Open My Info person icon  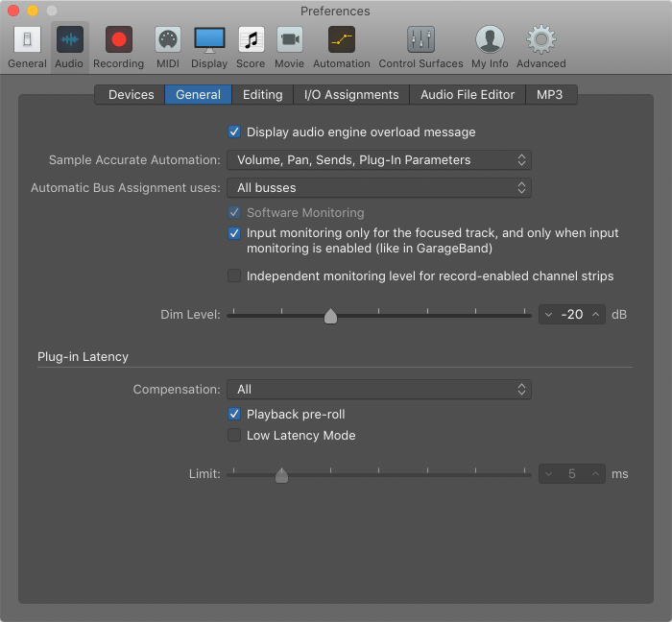(x=490, y=39)
